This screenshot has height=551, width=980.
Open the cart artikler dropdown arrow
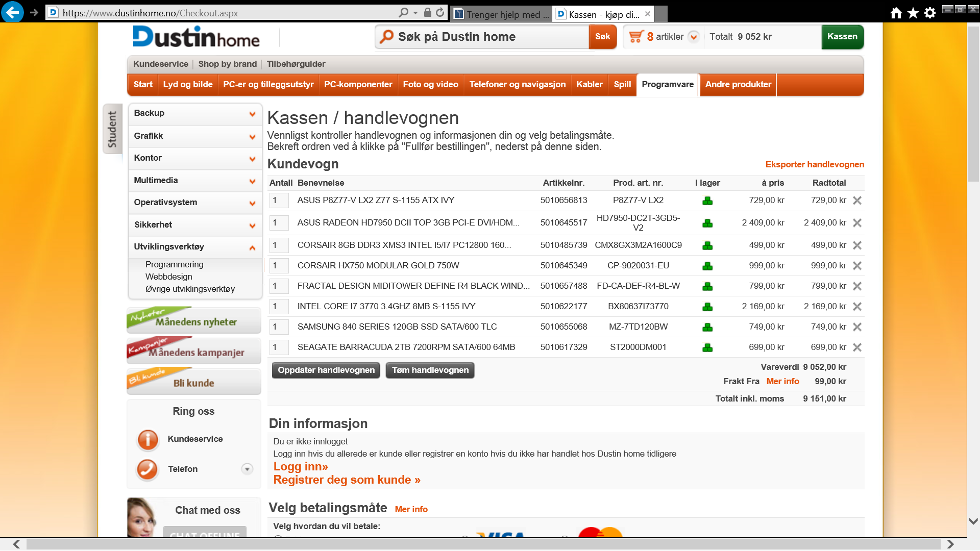694,37
